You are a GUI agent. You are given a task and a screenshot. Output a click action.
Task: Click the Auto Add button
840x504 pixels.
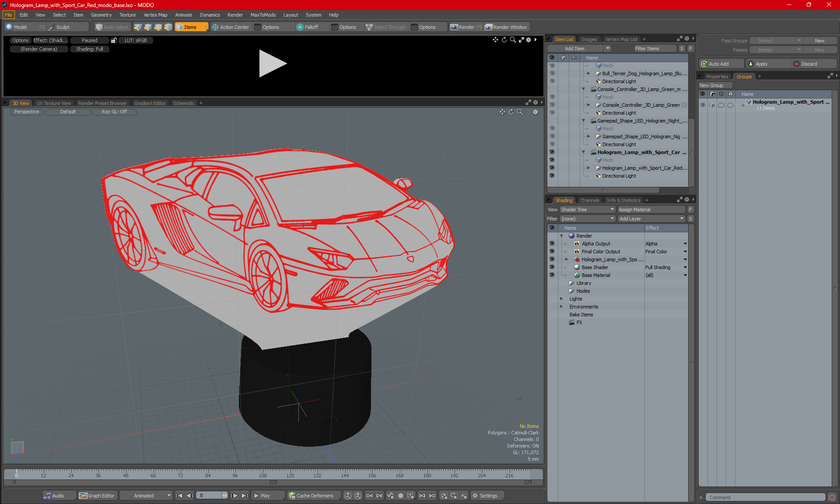coord(719,64)
